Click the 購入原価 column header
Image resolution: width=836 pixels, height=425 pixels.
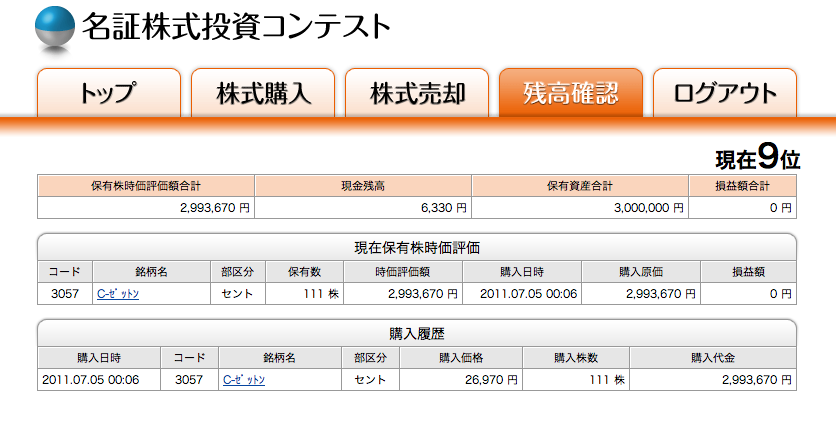pos(641,272)
